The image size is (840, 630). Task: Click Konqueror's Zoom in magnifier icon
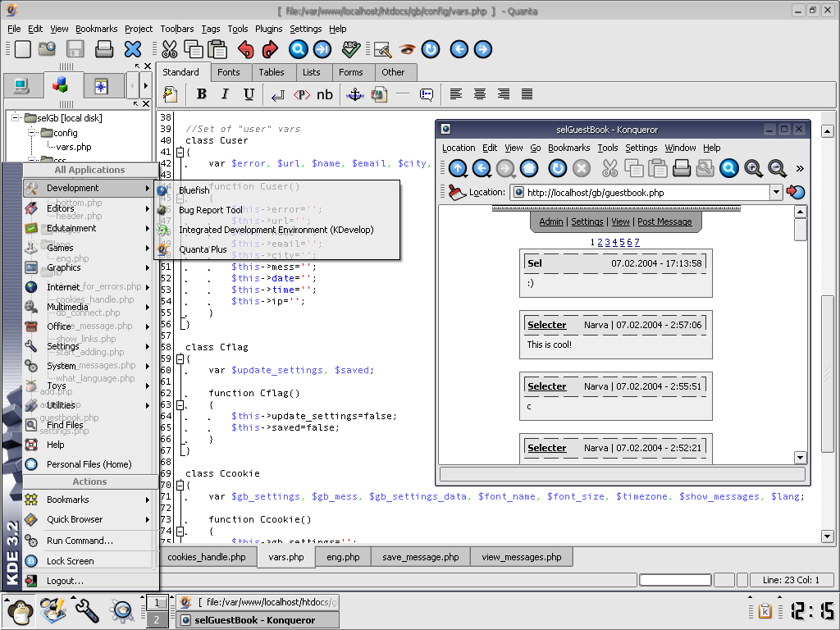753,168
